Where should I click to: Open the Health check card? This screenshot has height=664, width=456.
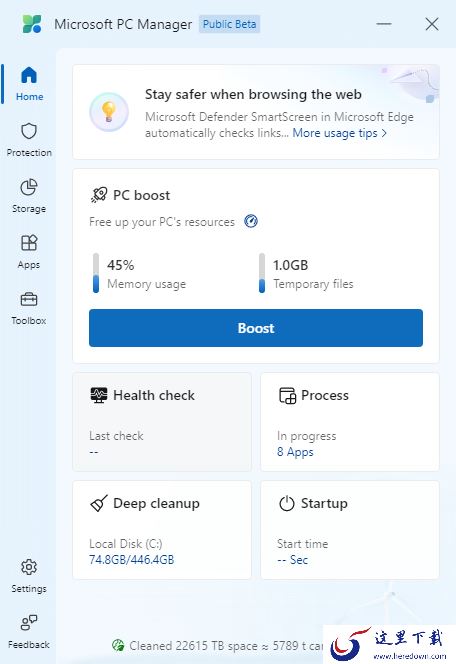click(162, 422)
